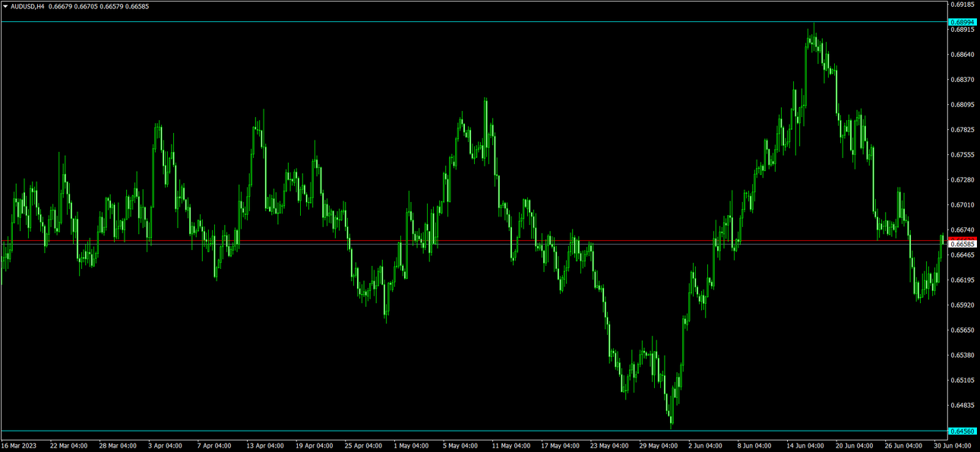
Task: Click the 3 Apr 04:00 time label
Action: tap(165, 446)
